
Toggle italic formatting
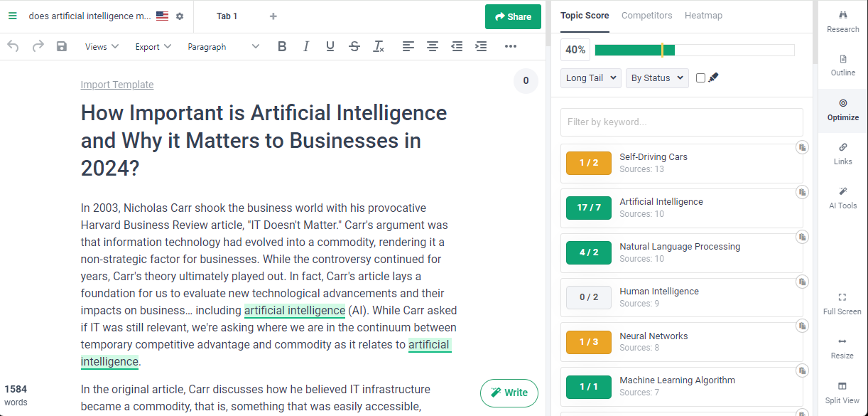pyautogui.click(x=306, y=46)
